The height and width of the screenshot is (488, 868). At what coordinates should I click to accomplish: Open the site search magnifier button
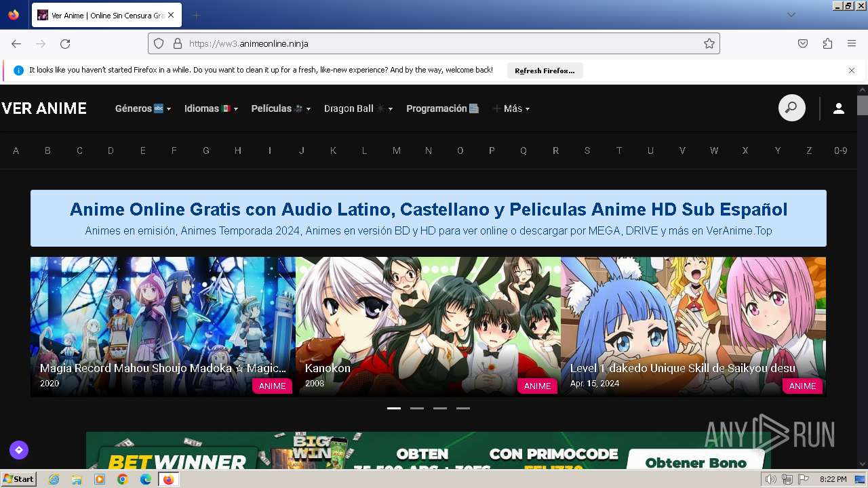(x=792, y=108)
